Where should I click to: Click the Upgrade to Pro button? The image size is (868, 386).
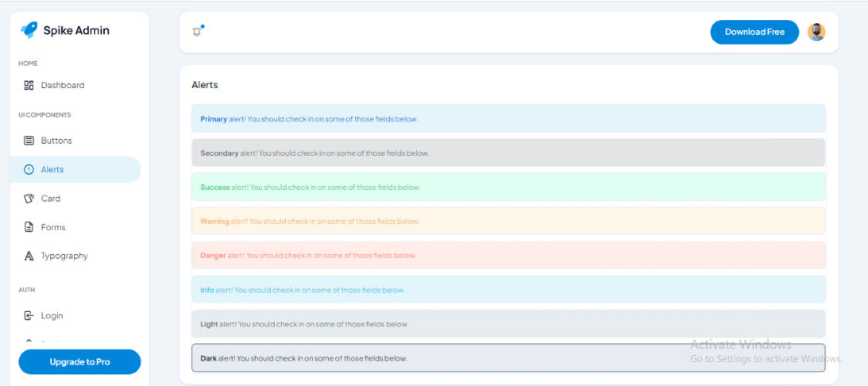coord(80,362)
